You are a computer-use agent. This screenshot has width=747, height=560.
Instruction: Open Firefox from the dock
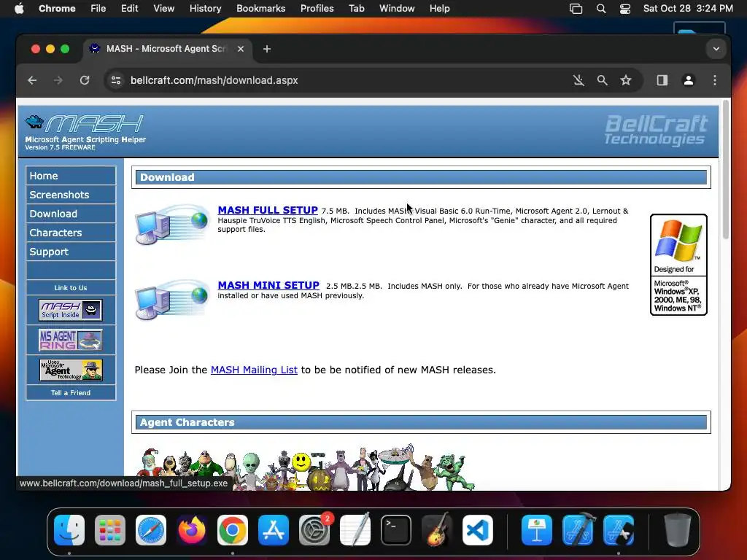pyautogui.click(x=192, y=530)
